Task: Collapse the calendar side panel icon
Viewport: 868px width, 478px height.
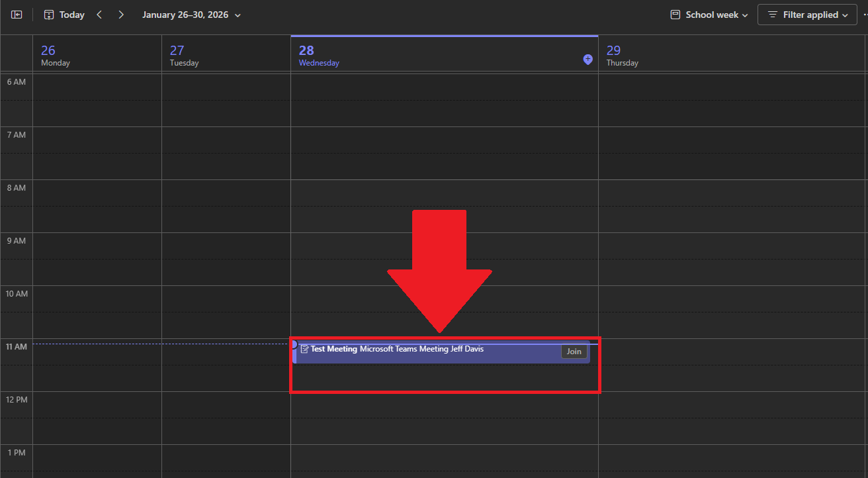Action: click(x=17, y=15)
